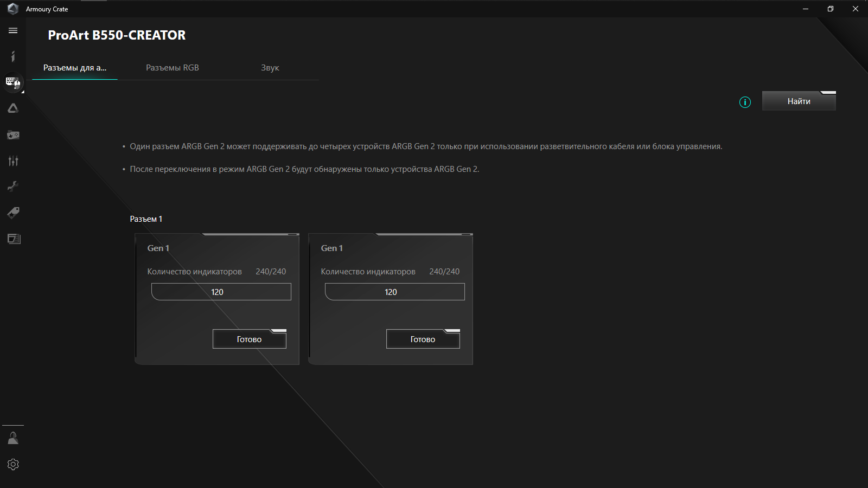Open Featured deals tag icon
Screen dimensions: 868x488
click(13, 213)
